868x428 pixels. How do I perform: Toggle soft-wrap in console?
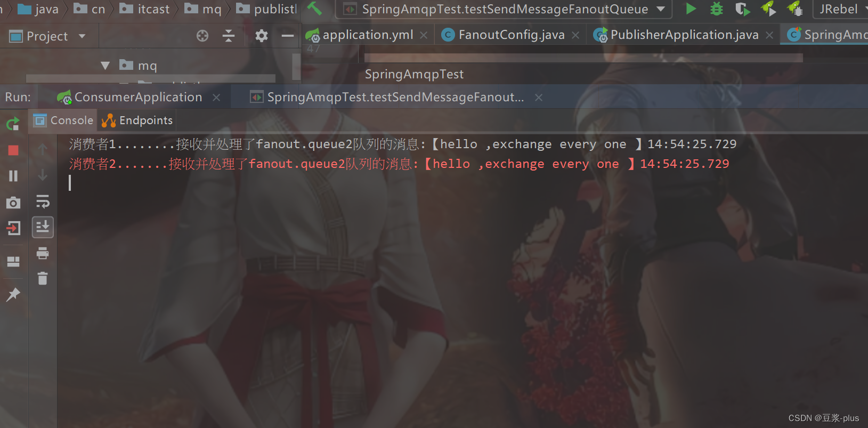click(x=43, y=201)
